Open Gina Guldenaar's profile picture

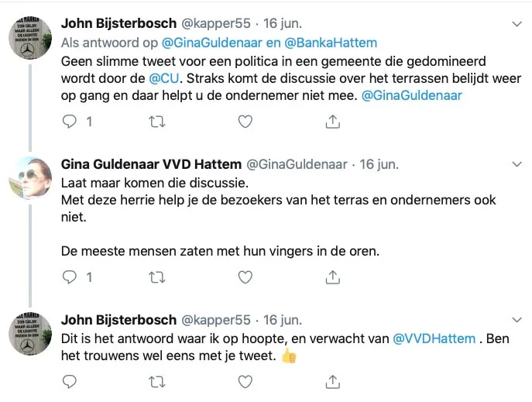click(x=29, y=177)
